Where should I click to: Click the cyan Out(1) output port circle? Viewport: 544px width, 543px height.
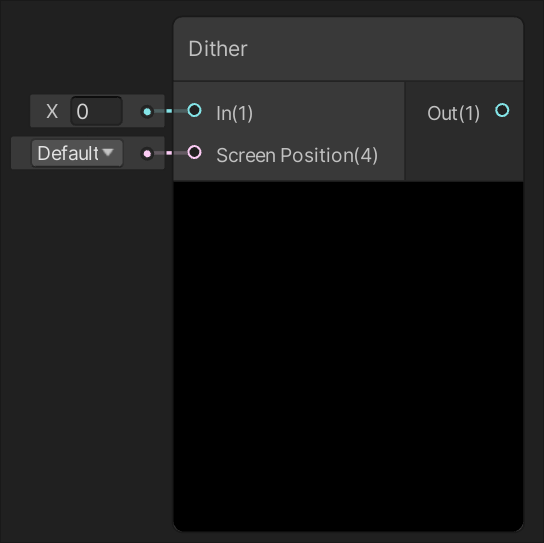pos(502,110)
